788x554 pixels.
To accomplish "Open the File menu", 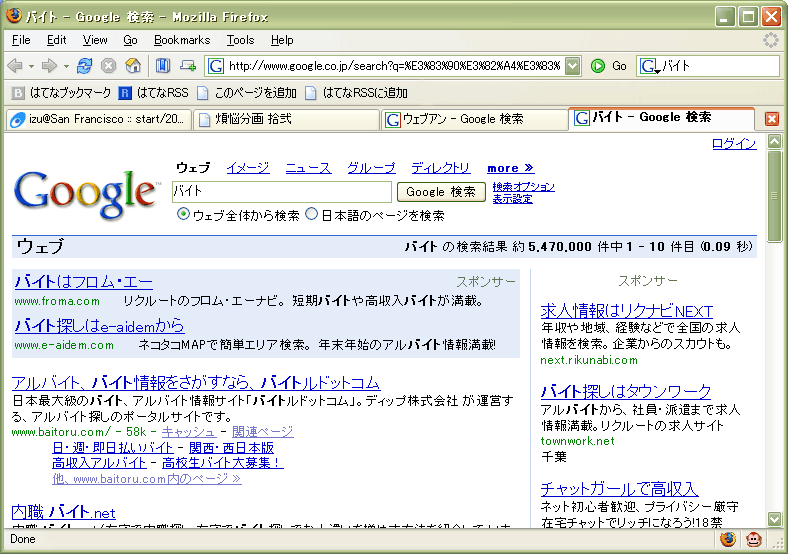I will click(21, 40).
